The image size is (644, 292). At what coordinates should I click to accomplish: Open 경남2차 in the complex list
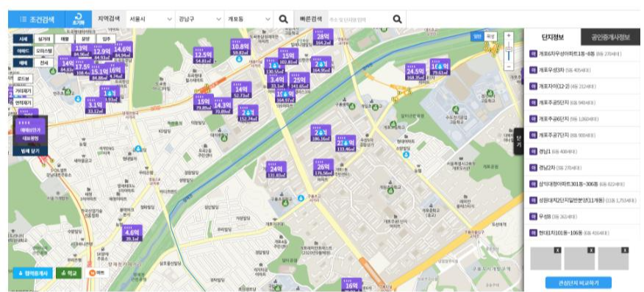582,168
